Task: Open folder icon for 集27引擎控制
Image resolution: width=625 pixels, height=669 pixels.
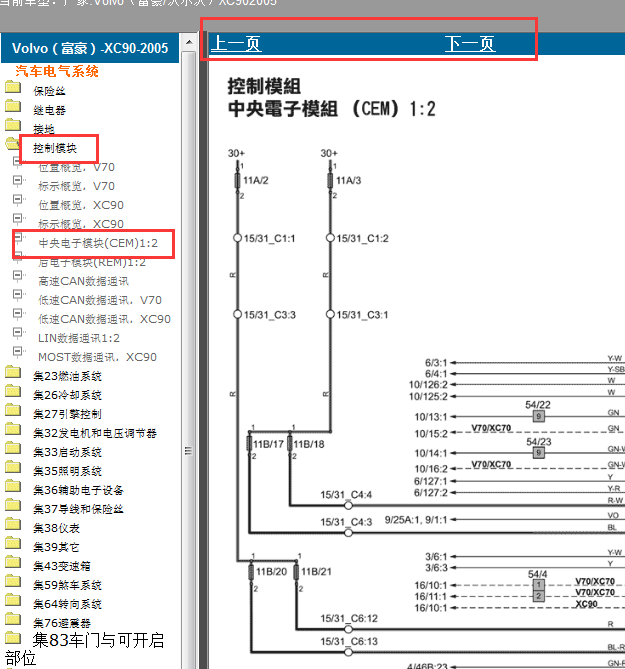Action: click(x=13, y=410)
